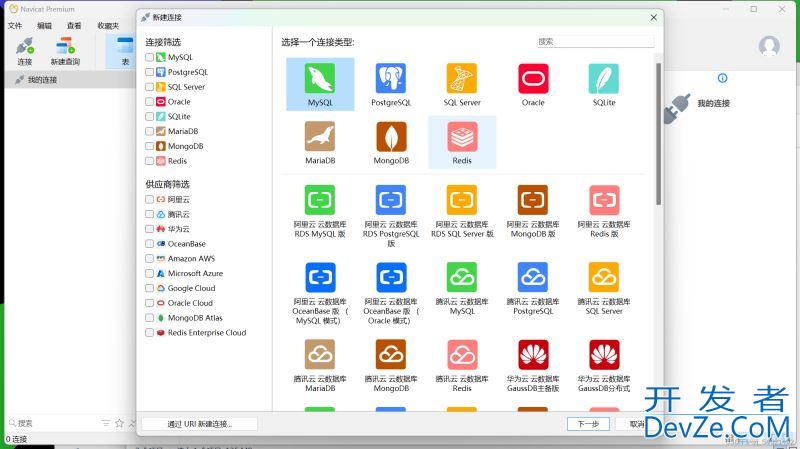This screenshot has height=449, width=800.
Task: Enable the Amazon AWS vendor checkbox
Action: pyautogui.click(x=149, y=258)
